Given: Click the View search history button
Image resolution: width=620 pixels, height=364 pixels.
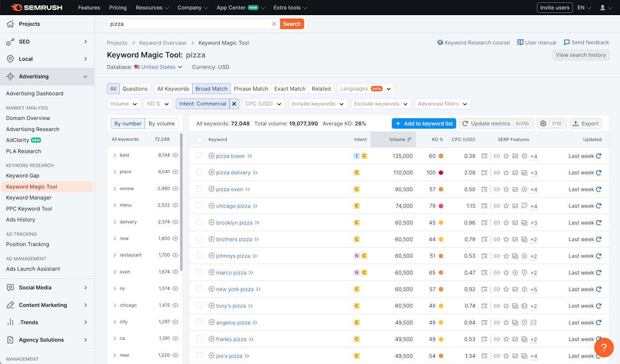Looking at the screenshot, I should (581, 55).
